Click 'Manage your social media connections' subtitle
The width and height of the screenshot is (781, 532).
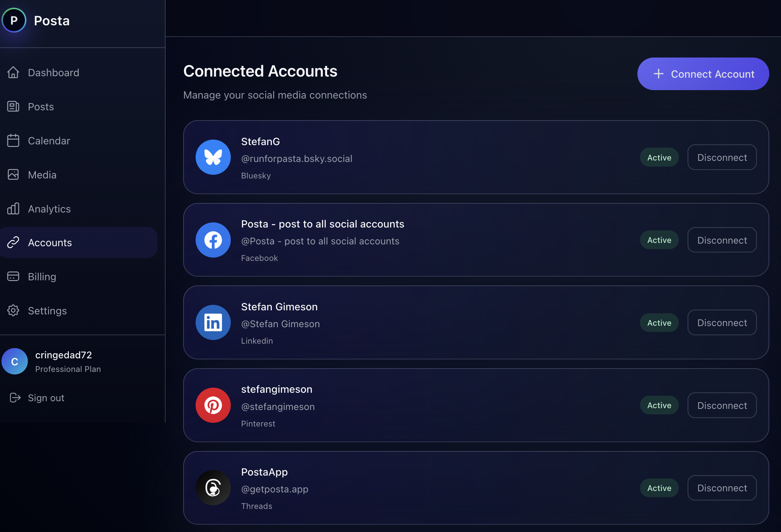pos(275,95)
